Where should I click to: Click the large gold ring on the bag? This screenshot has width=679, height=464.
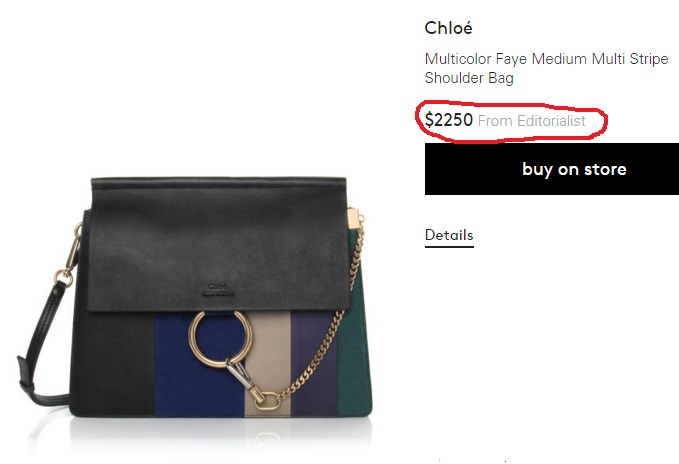point(220,339)
